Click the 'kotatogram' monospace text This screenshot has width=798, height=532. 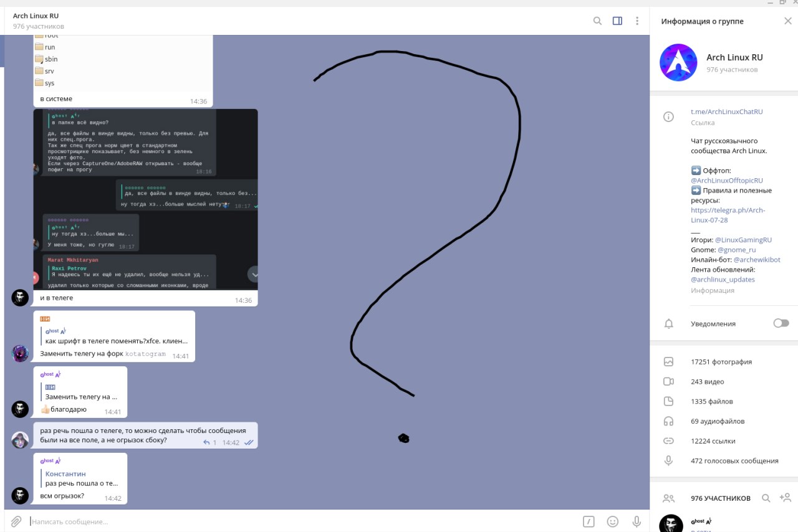145,354
